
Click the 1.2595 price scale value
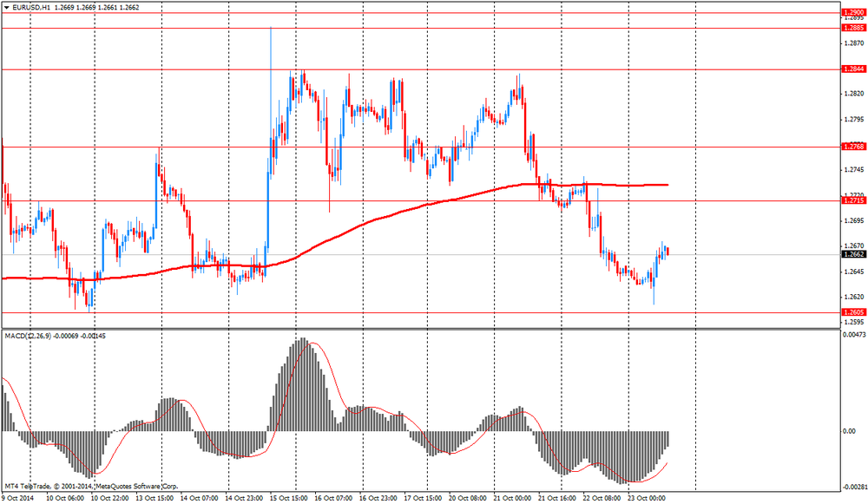pos(853,322)
